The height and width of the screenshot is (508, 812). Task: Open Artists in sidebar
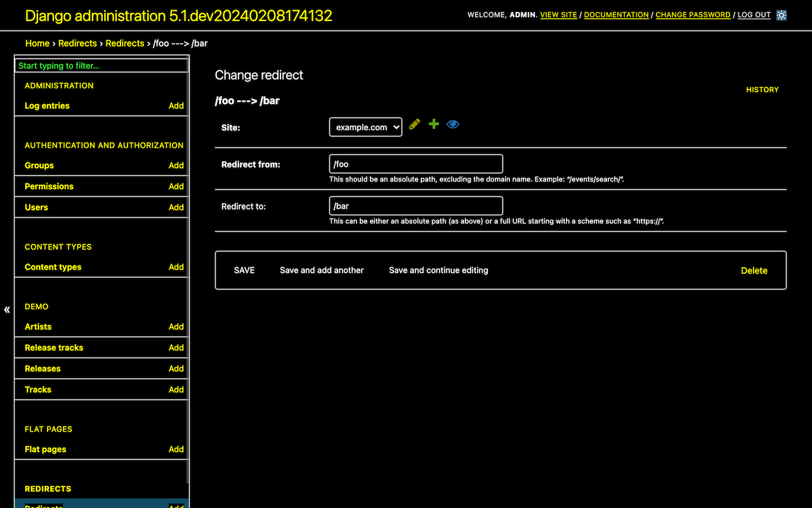tap(38, 326)
